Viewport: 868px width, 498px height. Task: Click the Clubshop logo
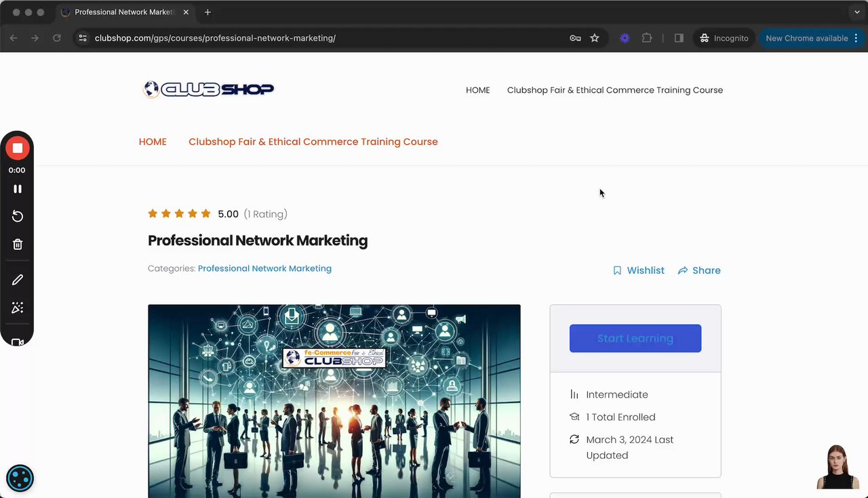pyautogui.click(x=209, y=89)
